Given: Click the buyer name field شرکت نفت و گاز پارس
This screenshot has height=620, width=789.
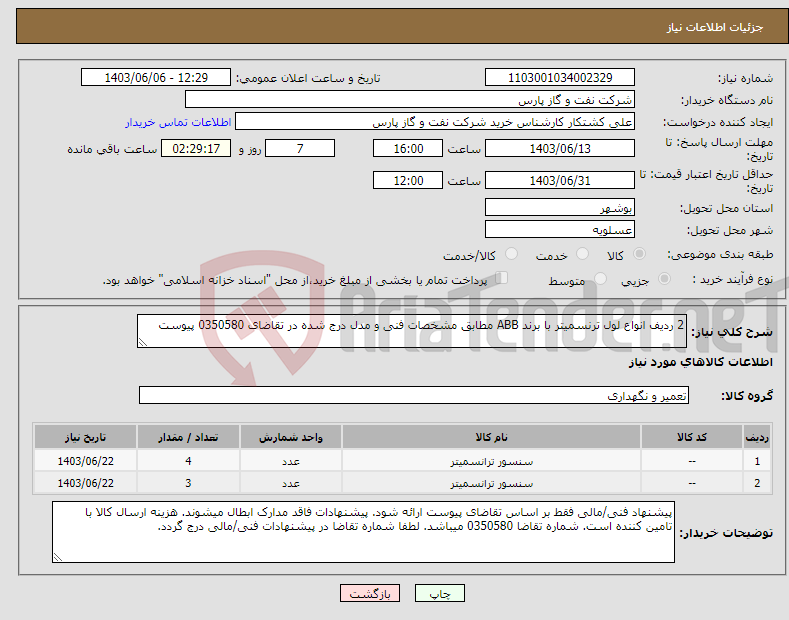Looking at the screenshot, I should [410, 100].
